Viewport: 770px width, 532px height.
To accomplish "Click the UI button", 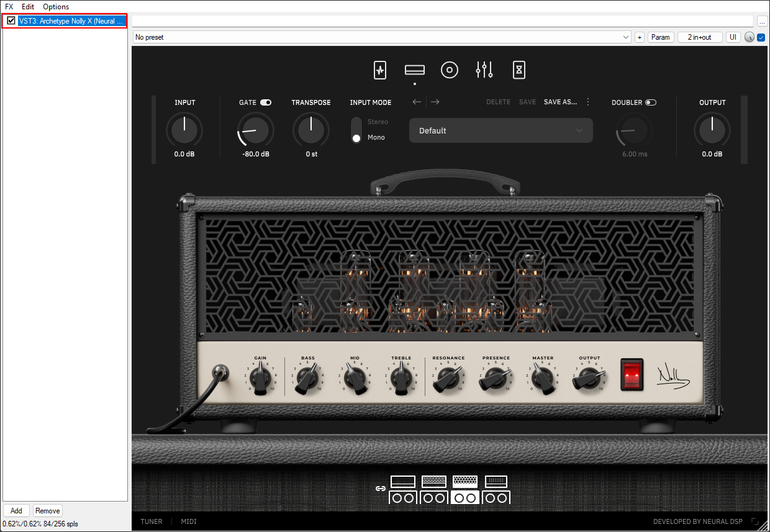I will click(x=733, y=37).
